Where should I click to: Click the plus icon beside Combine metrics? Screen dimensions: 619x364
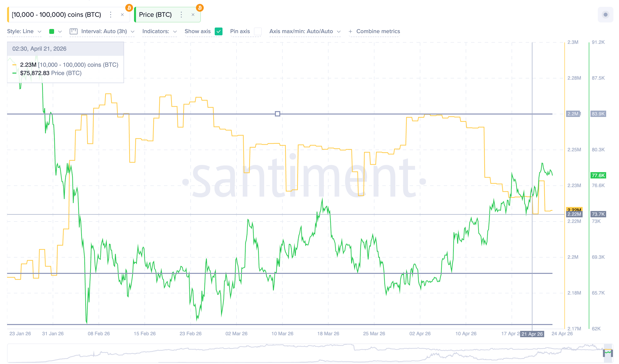click(350, 31)
